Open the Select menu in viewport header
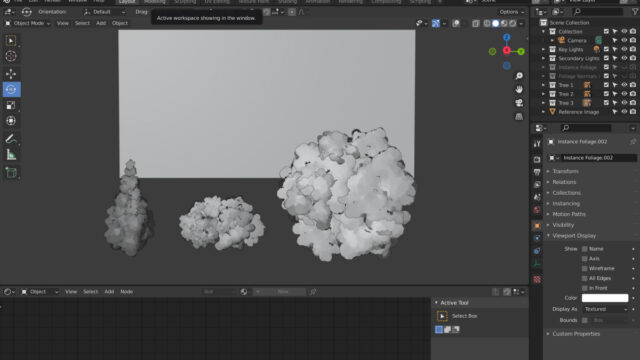This screenshot has width=640, height=360. (82, 23)
